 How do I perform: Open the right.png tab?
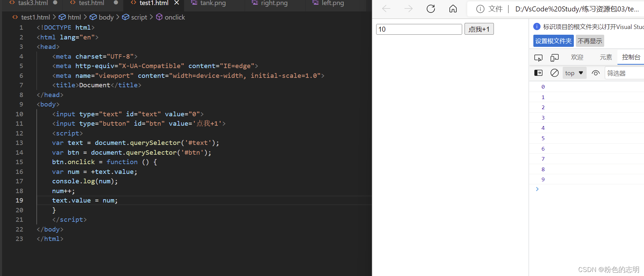(274, 3)
